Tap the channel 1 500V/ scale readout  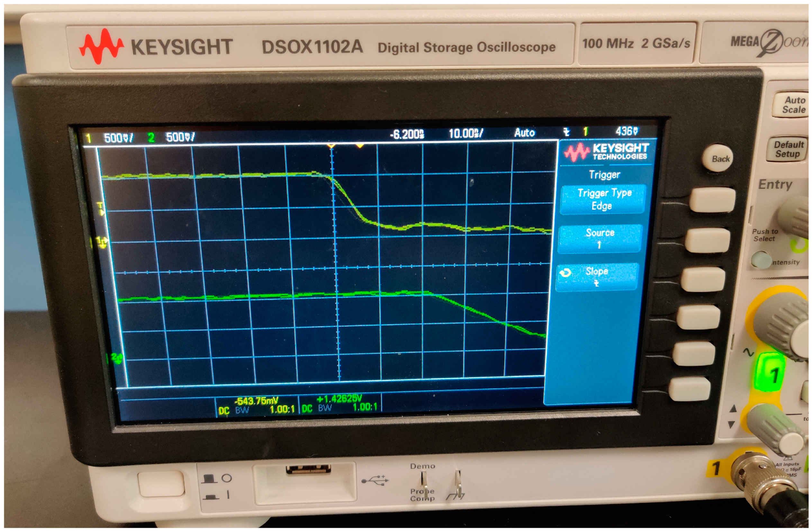pyautogui.click(x=118, y=138)
